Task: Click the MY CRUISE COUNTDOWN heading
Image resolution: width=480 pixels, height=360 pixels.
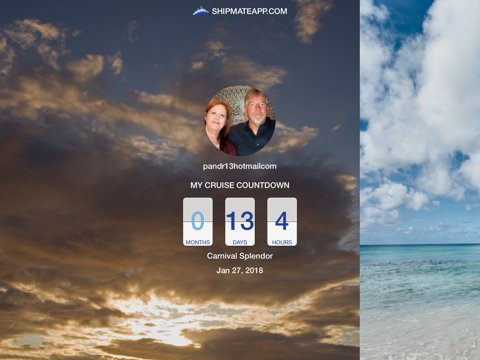Action: coord(240,185)
